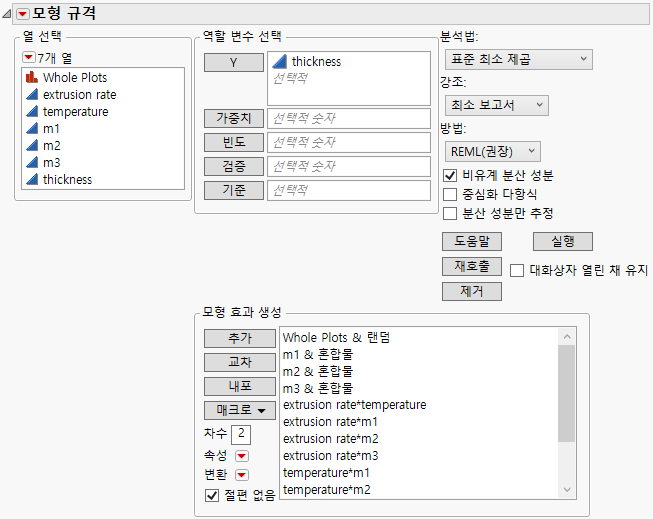Click the 제거 button
This screenshot has height=519, width=653.
472,291
